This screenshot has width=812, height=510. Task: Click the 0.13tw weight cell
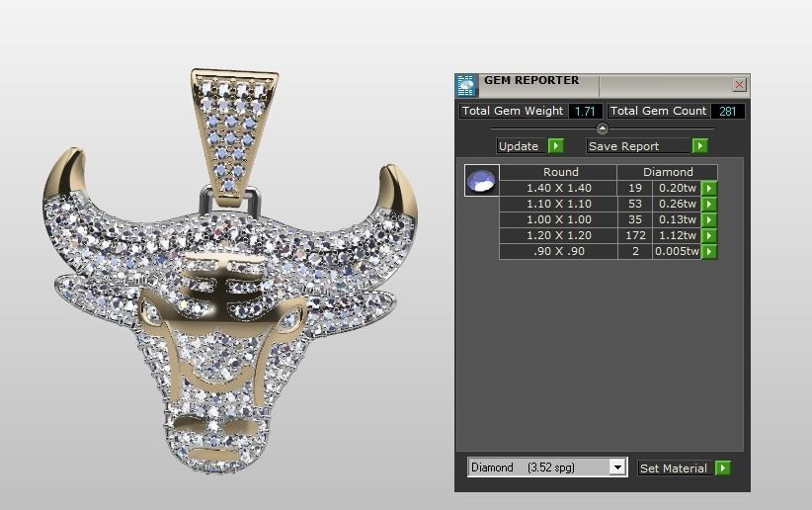pos(677,219)
